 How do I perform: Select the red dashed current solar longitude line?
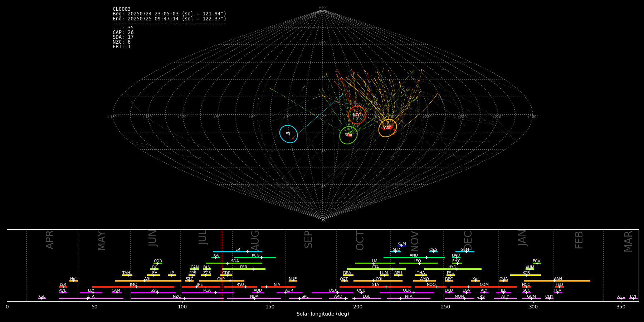point(221,265)
